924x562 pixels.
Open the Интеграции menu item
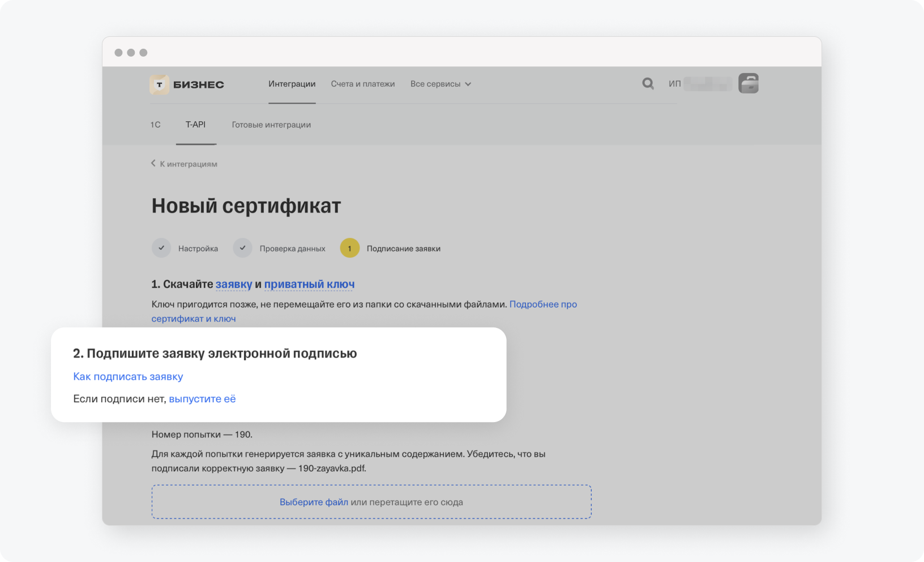tap(292, 84)
